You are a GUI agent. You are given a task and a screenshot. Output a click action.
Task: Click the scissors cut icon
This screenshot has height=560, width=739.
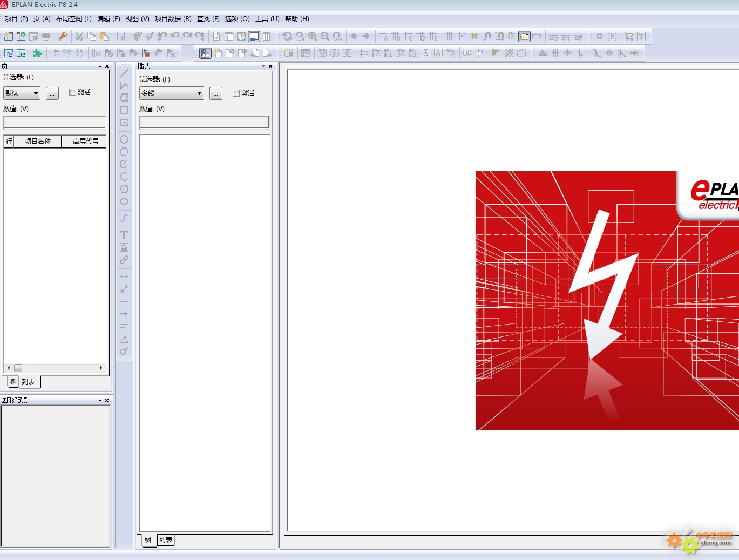[79, 36]
